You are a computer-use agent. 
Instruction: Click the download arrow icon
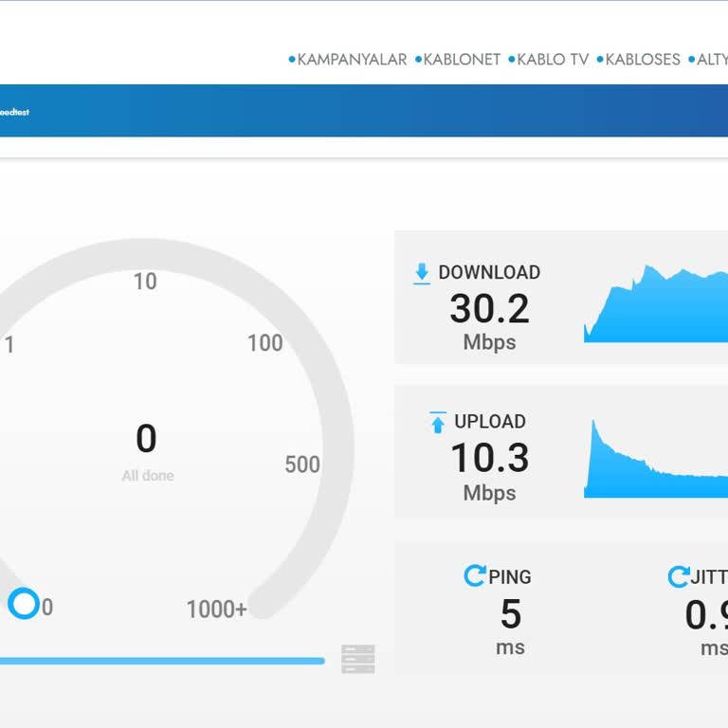point(422,273)
